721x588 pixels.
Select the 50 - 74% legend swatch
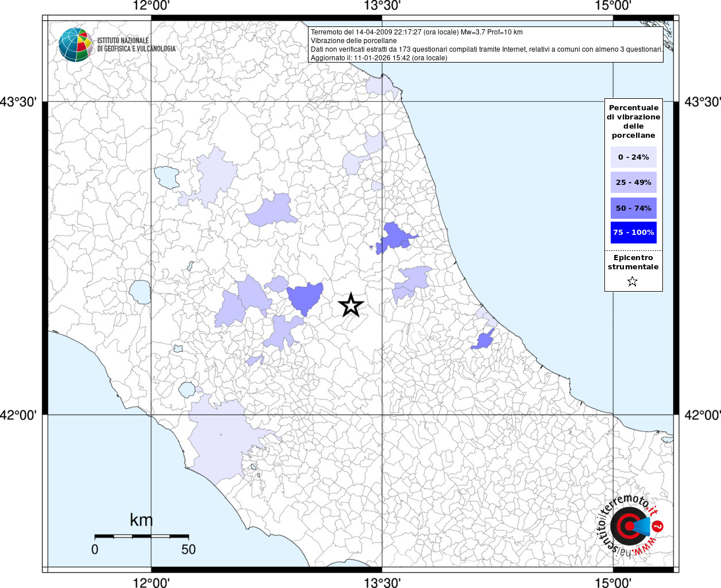(x=633, y=208)
